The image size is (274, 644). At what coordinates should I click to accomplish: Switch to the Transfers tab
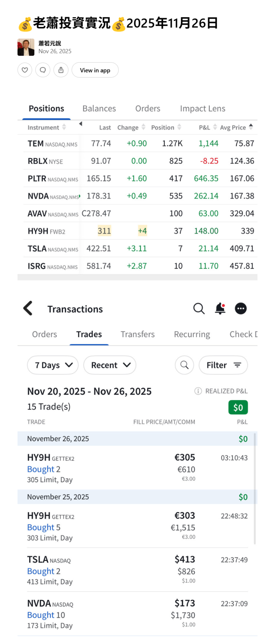(138, 334)
